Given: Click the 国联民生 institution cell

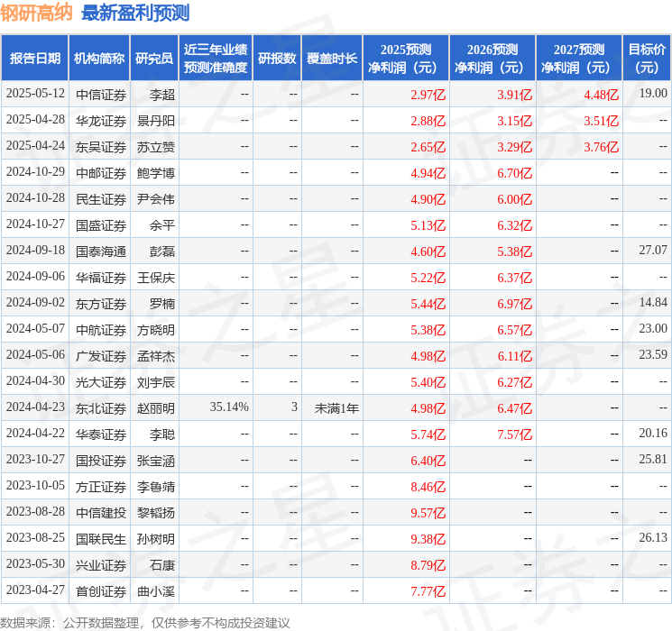Looking at the screenshot, I should (x=101, y=539).
